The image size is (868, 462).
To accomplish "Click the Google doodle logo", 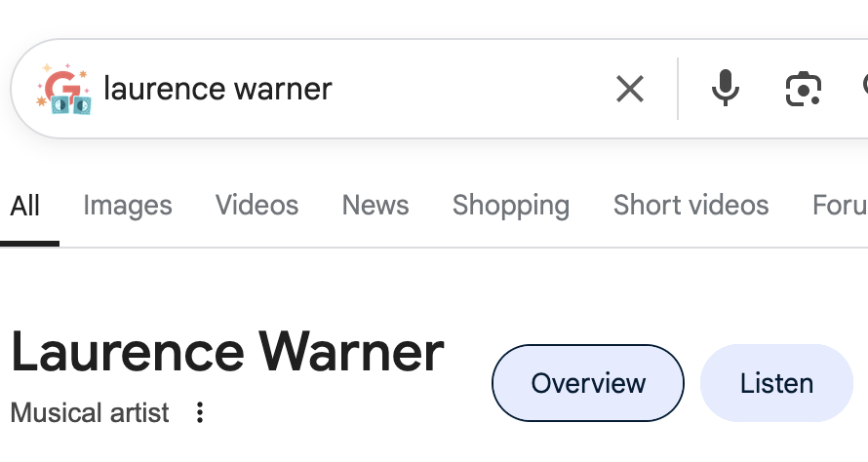I will pyautogui.click(x=64, y=90).
